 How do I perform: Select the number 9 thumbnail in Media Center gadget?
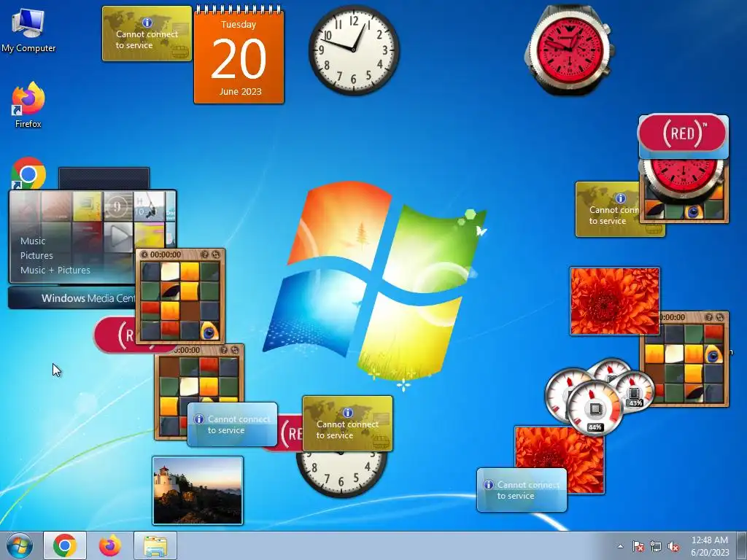(x=117, y=206)
